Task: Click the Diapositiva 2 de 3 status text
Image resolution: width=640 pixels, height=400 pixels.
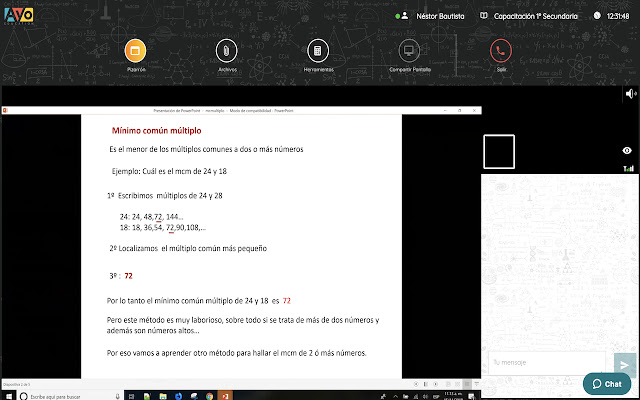Action: coord(17,384)
